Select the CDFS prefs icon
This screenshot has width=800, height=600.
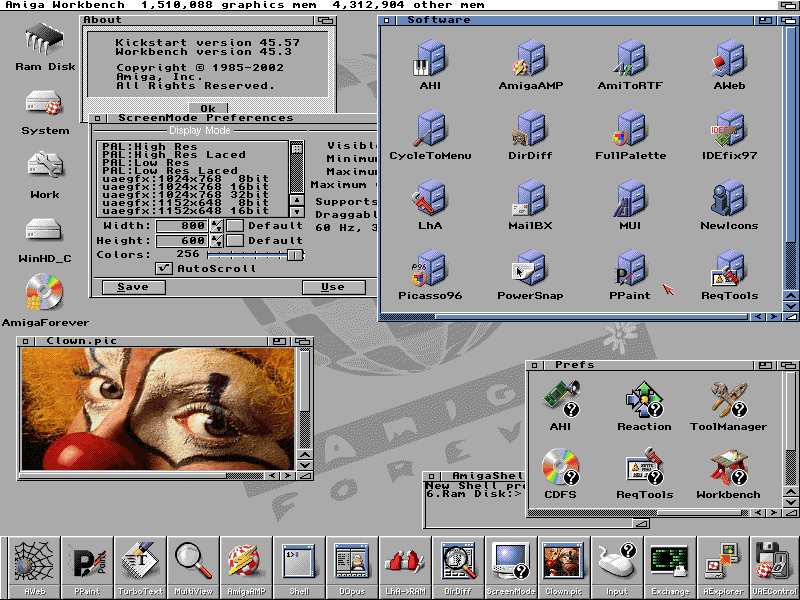[561, 466]
